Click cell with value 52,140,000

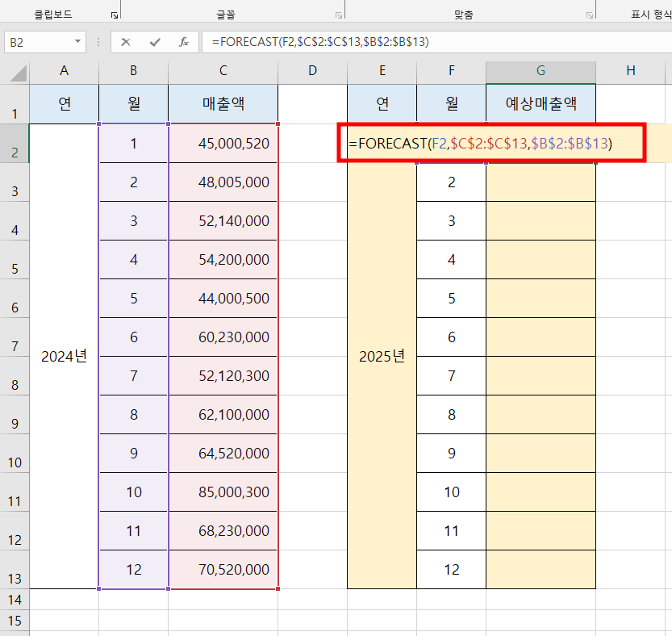(223, 221)
